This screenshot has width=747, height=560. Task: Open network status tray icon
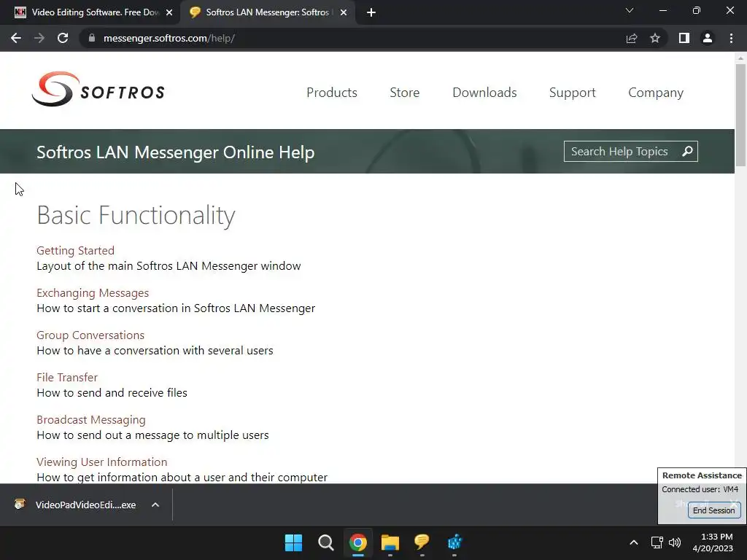[657, 542]
